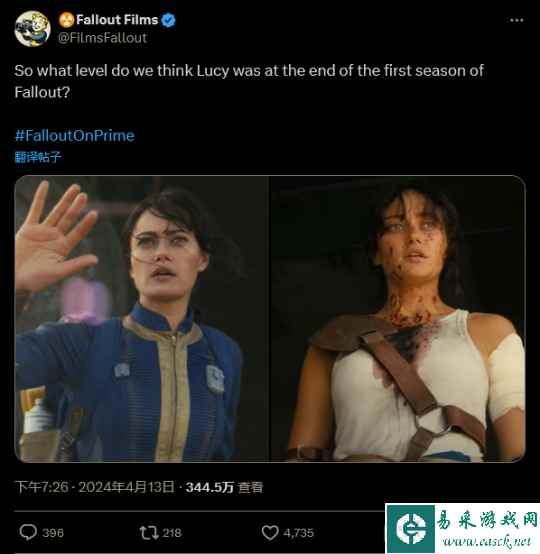Click the blue verified badge icon
This screenshot has height=554, width=540.
[x=169, y=20]
